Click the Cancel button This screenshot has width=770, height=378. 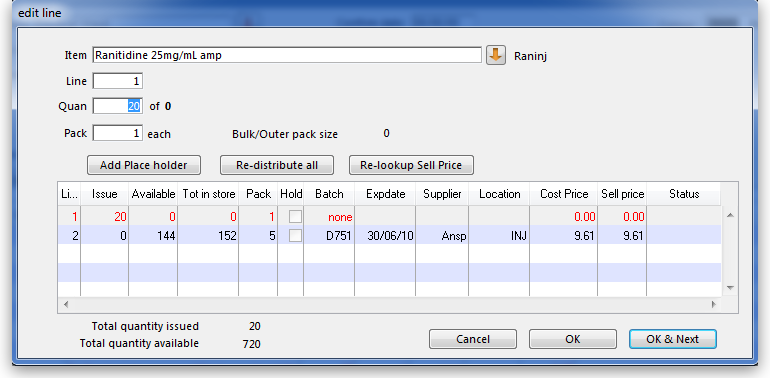tap(473, 339)
